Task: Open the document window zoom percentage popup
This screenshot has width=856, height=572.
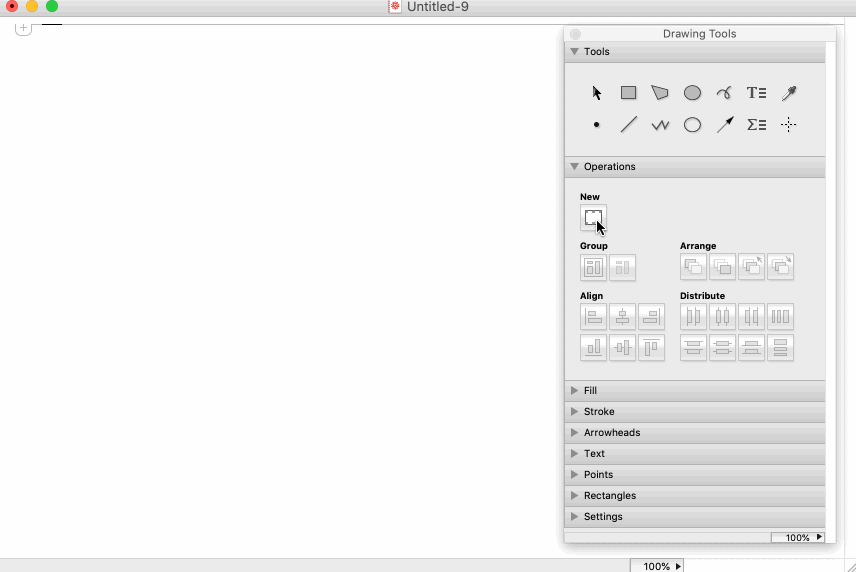Action: pyautogui.click(x=658, y=566)
